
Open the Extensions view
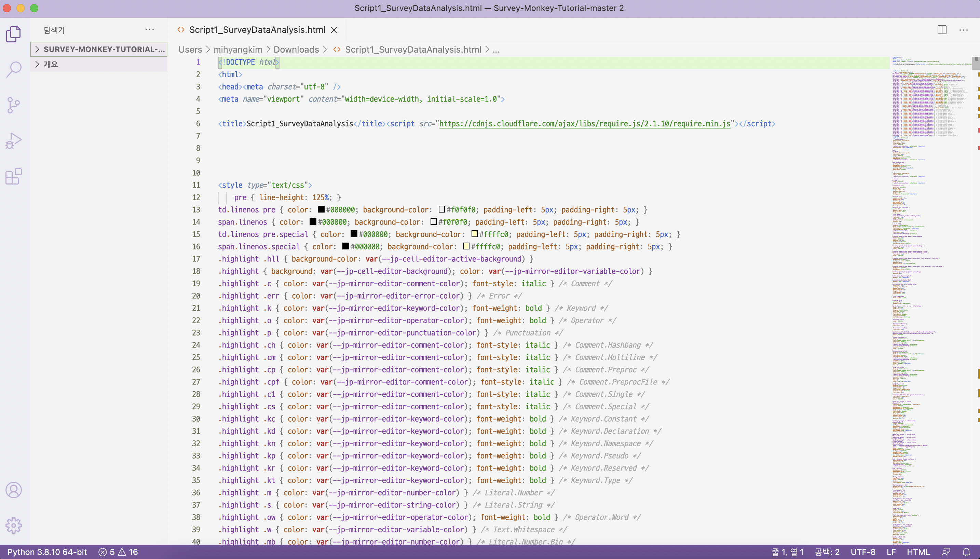point(14,176)
